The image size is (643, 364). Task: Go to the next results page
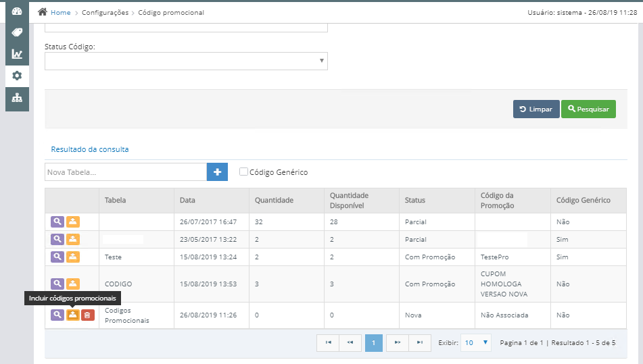point(398,342)
